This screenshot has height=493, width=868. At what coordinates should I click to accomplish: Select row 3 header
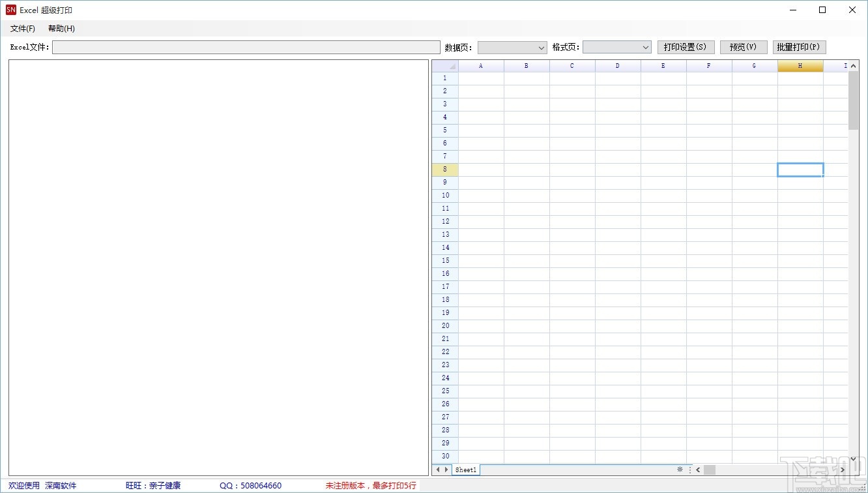(445, 104)
